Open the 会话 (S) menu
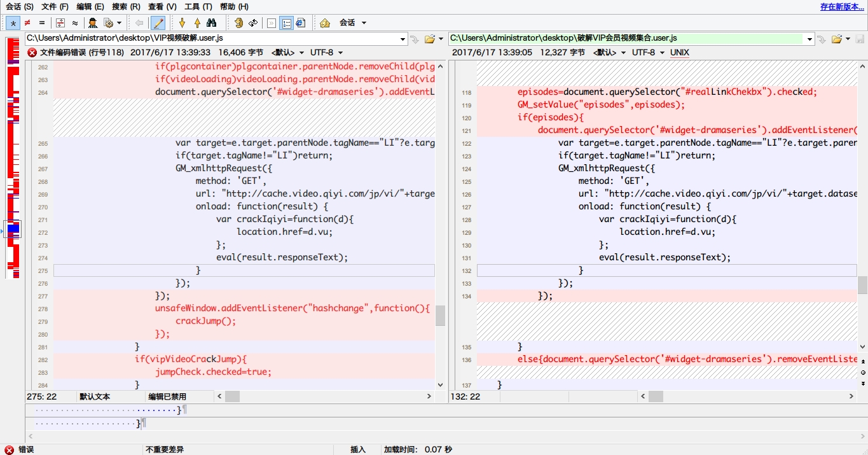868x455 pixels. click(x=20, y=6)
